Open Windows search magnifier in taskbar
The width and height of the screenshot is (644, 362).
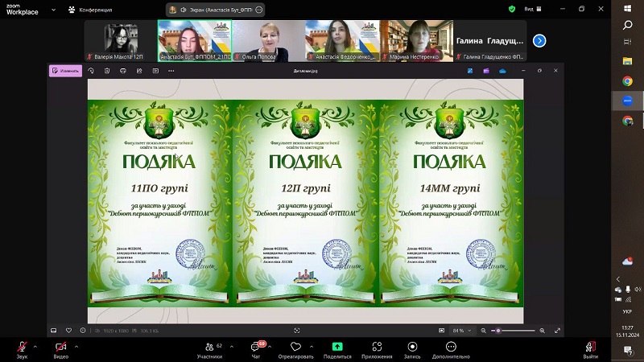coord(628,26)
